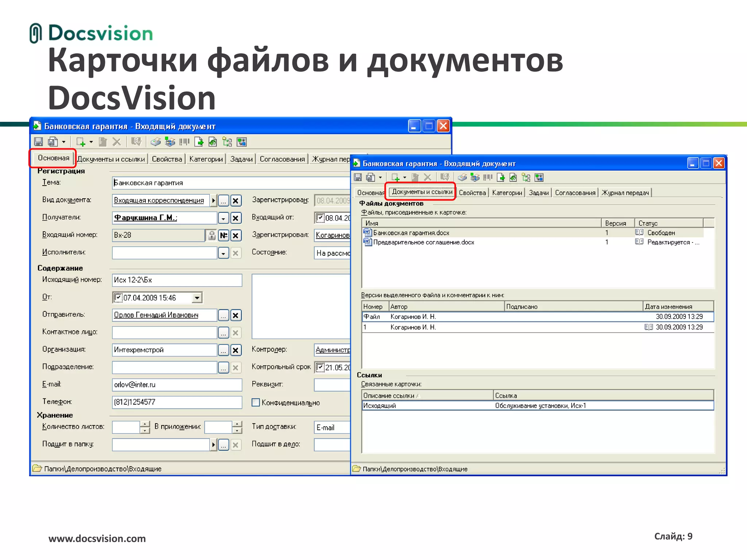Click into the Тема text field
This screenshot has height=560, width=747.
coord(231,183)
